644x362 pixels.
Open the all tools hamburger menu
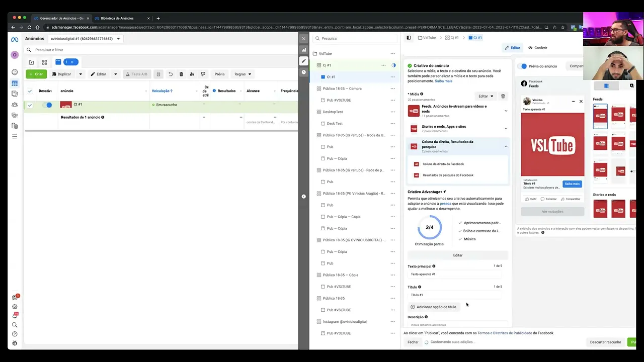15,136
